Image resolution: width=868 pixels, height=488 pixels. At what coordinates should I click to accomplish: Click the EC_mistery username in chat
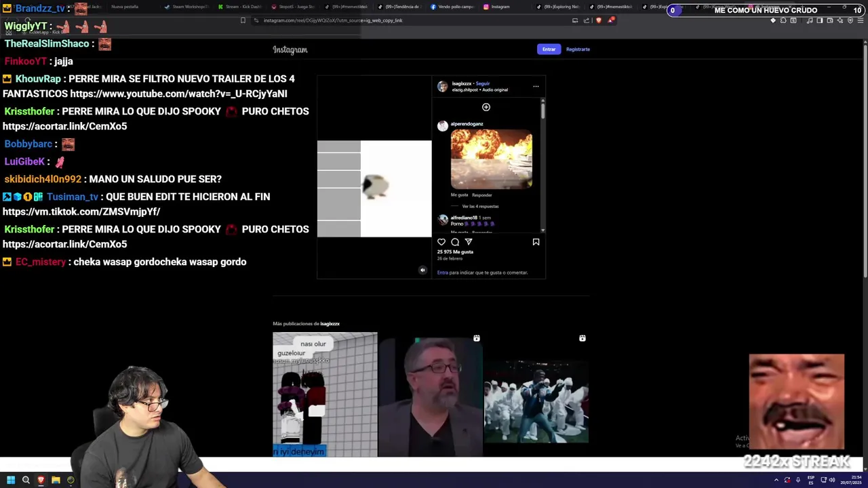(x=41, y=262)
